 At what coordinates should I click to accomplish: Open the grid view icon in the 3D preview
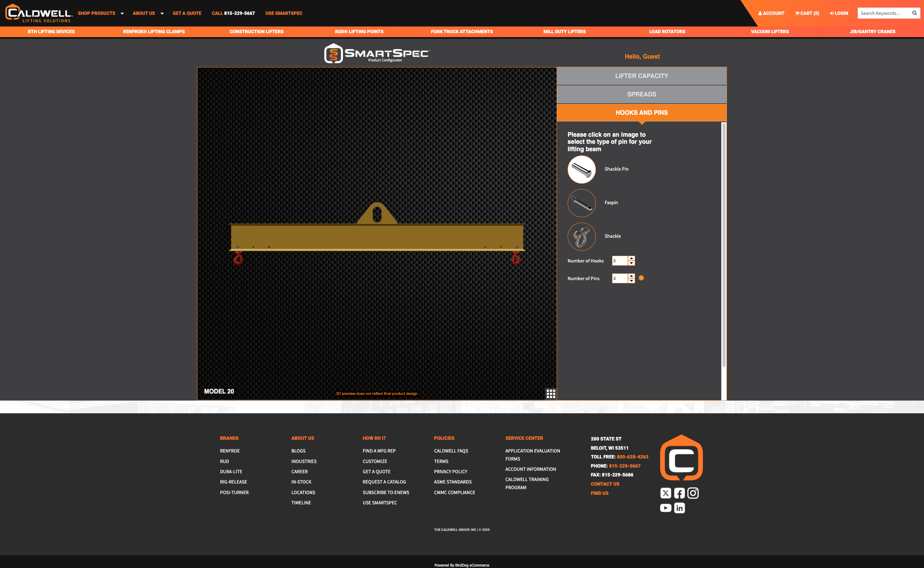tap(551, 394)
